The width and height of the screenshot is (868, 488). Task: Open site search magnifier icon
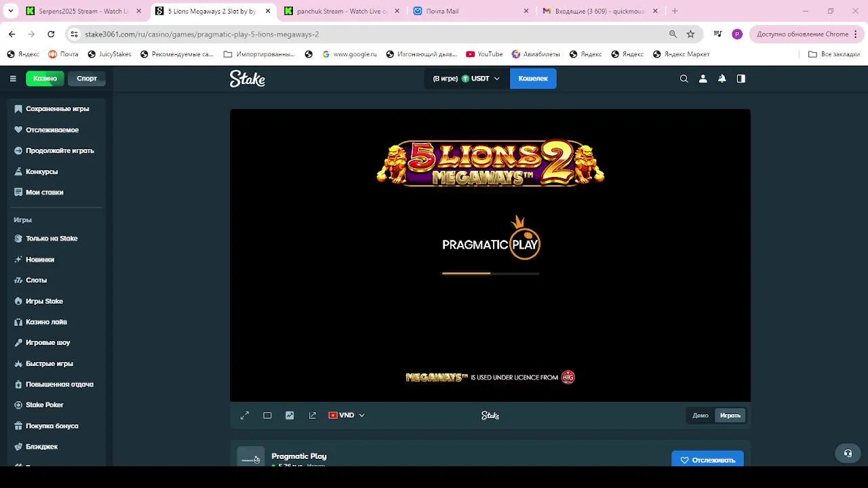tap(684, 79)
